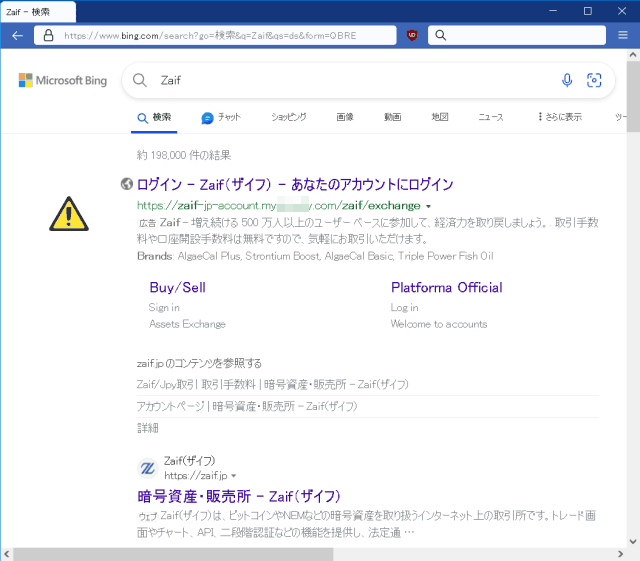This screenshot has height=561, width=640.
Task: Click the vertical scrollbar up arrow
Action: (x=633, y=54)
